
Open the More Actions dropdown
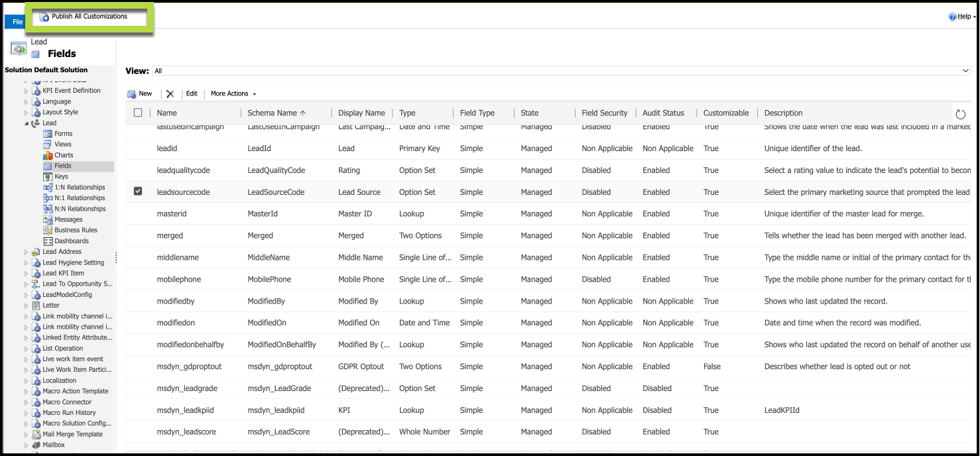(x=233, y=94)
